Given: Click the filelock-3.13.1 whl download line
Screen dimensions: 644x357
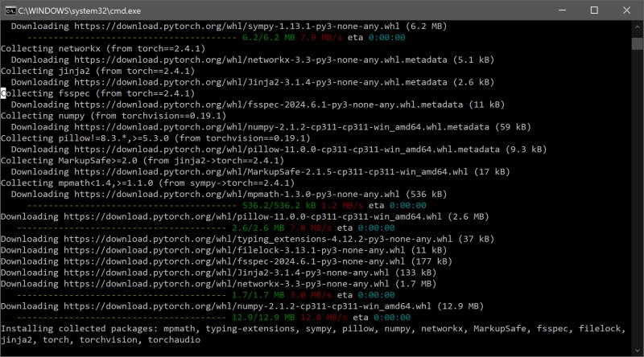Looking at the screenshot, I should point(224,250).
